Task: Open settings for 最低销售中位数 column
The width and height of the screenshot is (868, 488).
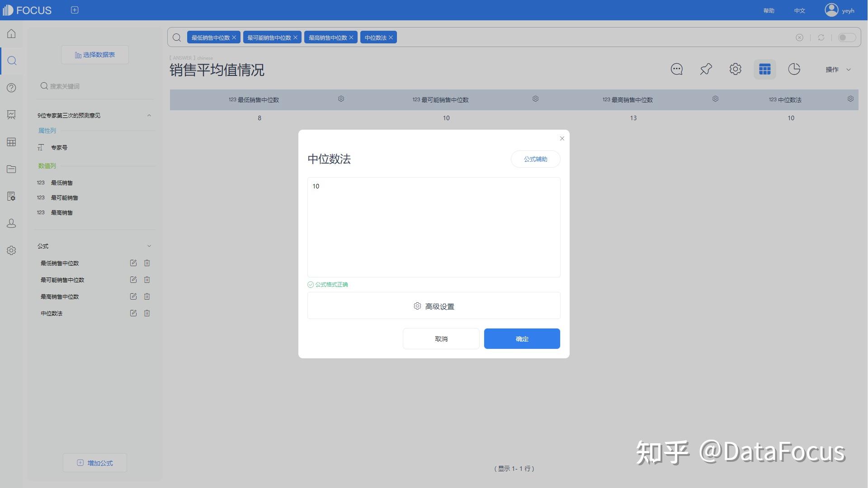Action: tap(341, 99)
